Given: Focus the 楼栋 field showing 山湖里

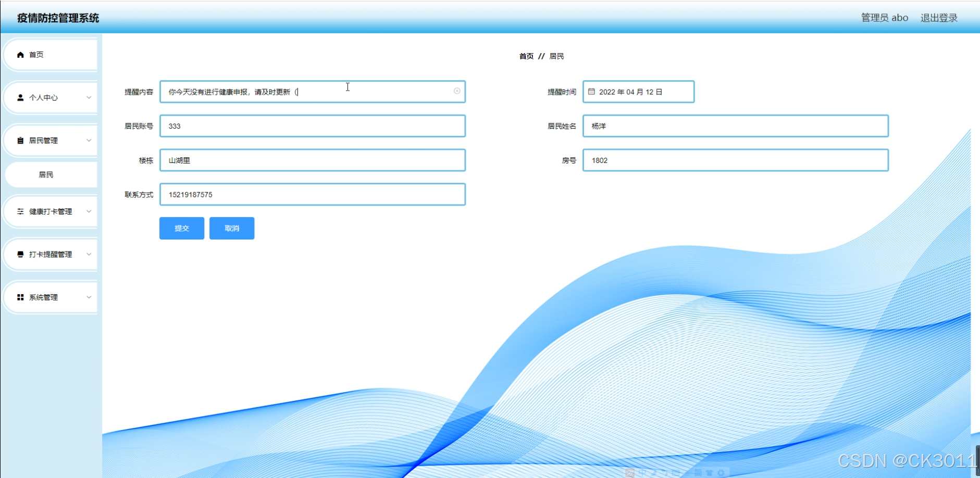Looking at the screenshot, I should (313, 160).
